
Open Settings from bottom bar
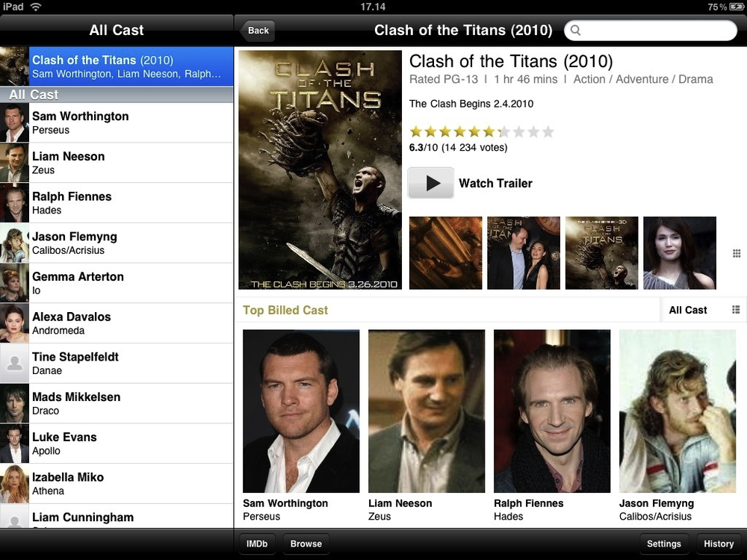click(x=663, y=544)
